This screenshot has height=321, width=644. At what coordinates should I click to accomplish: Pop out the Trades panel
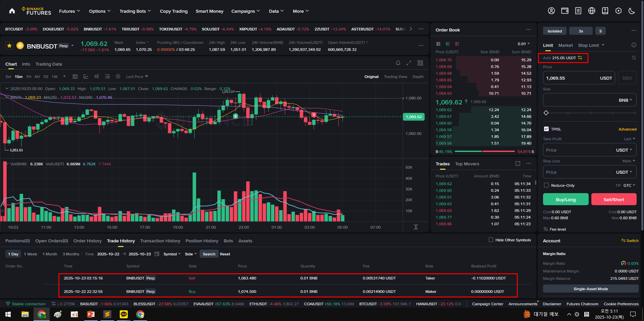click(518, 163)
